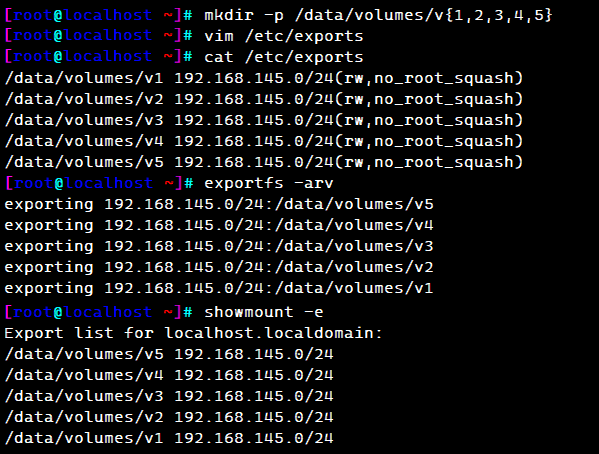Click the 'exportfs -arv' command text
Image resolution: width=599 pixels, height=454 pixels.
tap(269, 183)
